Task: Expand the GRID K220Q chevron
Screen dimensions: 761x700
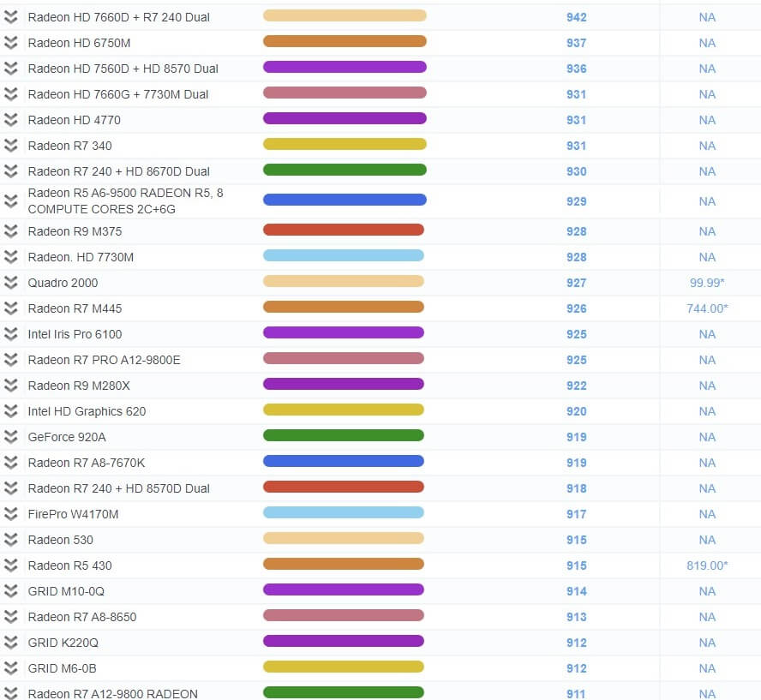Action: pyautogui.click(x=10, y=643)
